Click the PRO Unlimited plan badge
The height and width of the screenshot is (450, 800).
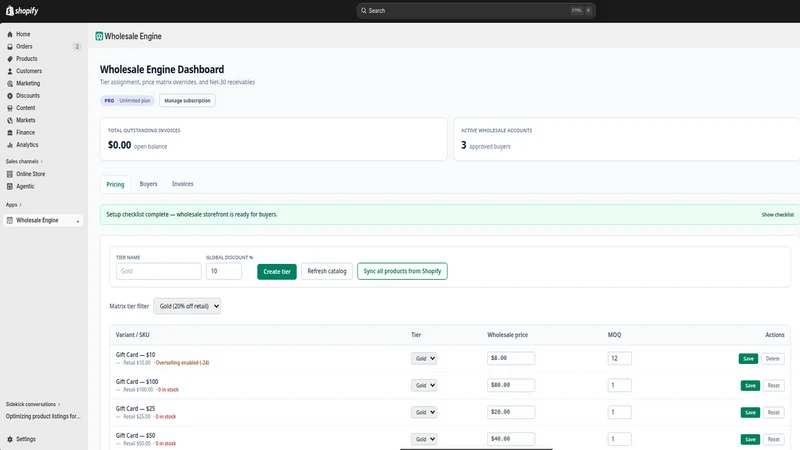pyautogui.click(x=127, y=101)
